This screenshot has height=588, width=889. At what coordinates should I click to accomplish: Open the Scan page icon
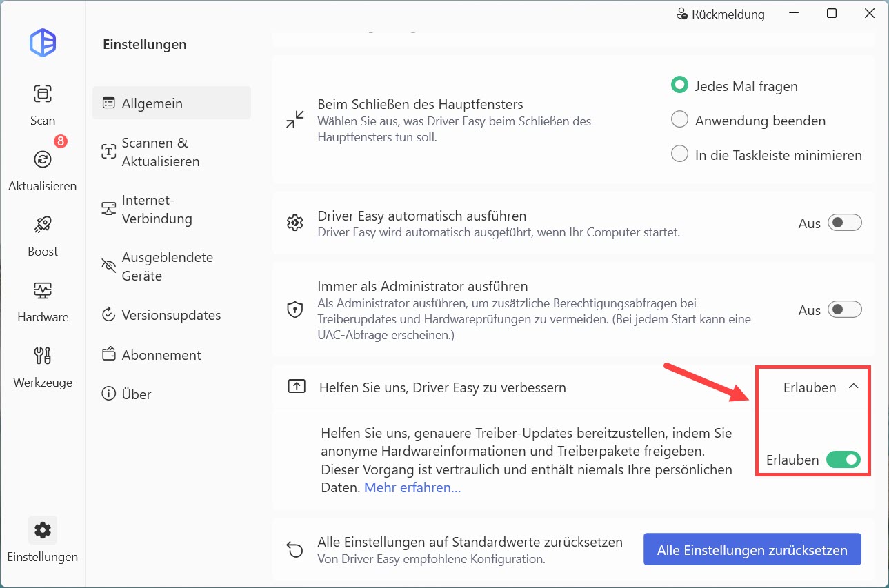tap(43, 94)
